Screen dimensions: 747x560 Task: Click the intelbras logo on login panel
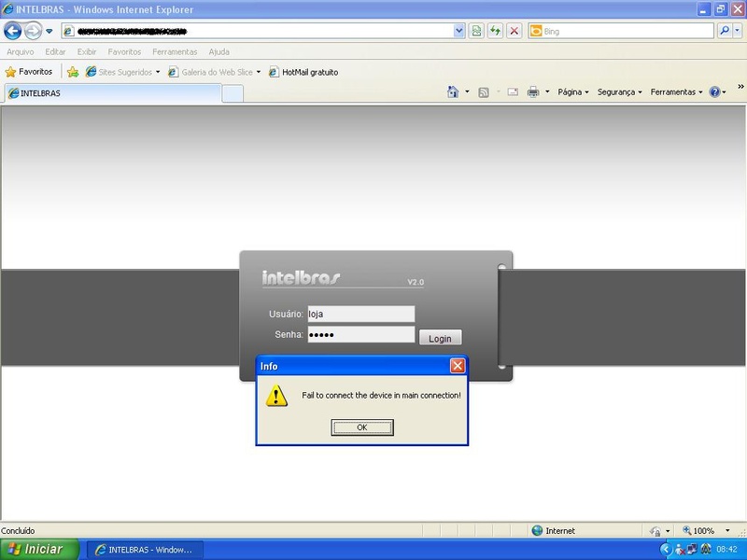coord(301,277)
